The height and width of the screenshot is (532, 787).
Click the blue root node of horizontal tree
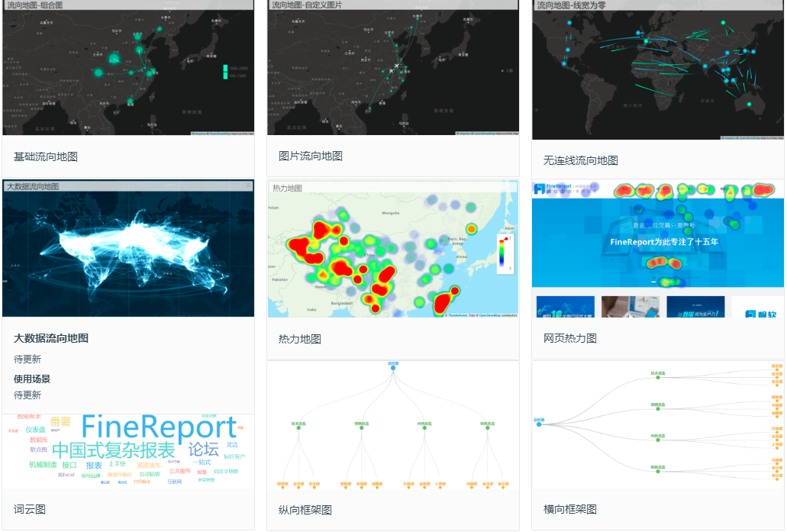pyautogui.click(x=539, y=424)
